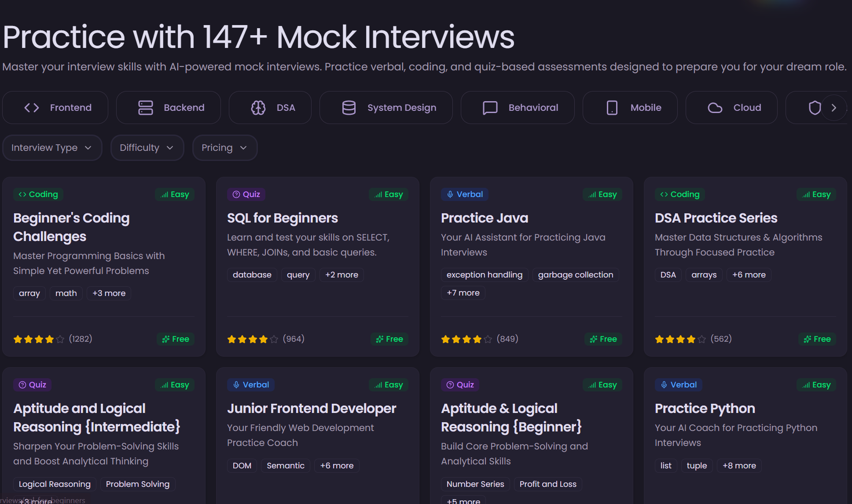This screenshot has width=852, height=504.
Task: Select the Cloud category icon
Action: click(715, 107)
